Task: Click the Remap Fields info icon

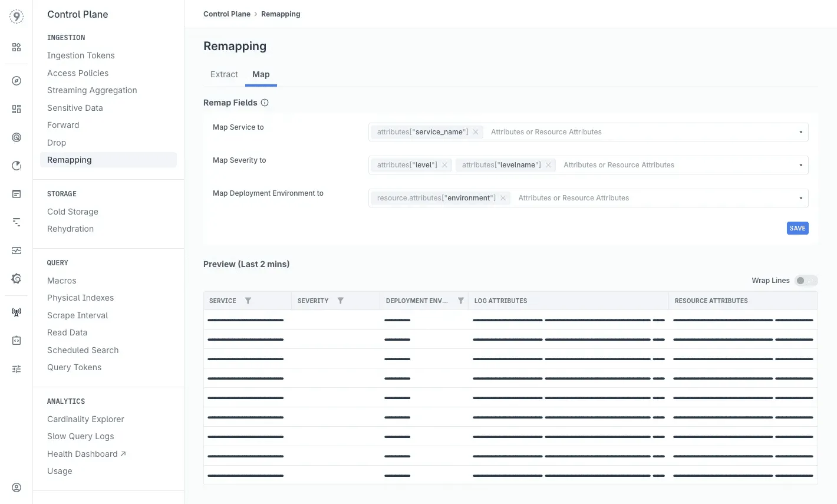Action: (265, 103)
